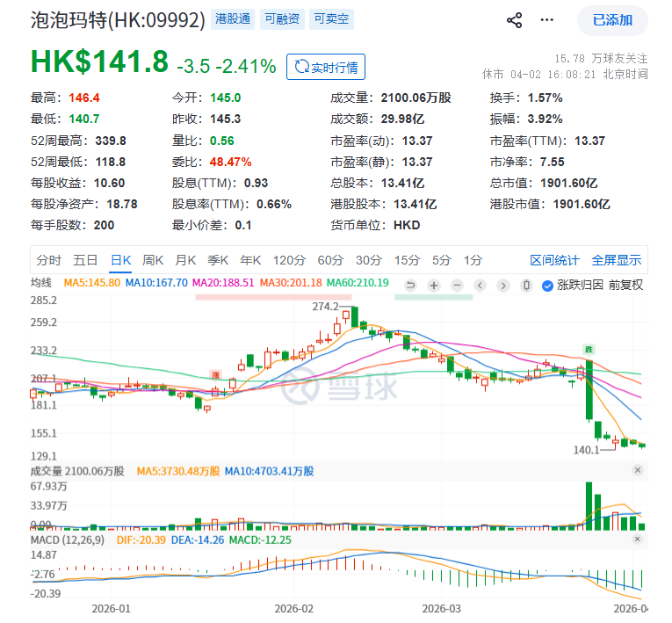
Task: Click the candlestick style toggle icon
Action: coord(526,285)
